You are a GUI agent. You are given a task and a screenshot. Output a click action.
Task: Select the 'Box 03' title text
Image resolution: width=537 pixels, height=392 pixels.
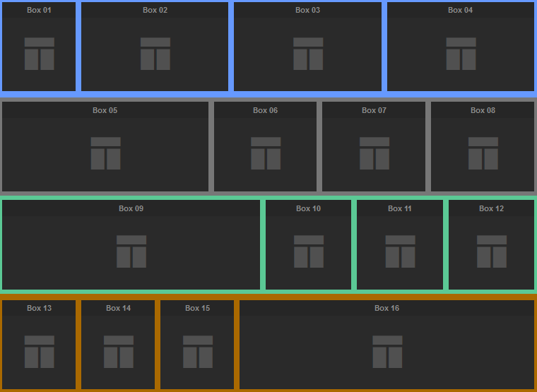[308, 11]
